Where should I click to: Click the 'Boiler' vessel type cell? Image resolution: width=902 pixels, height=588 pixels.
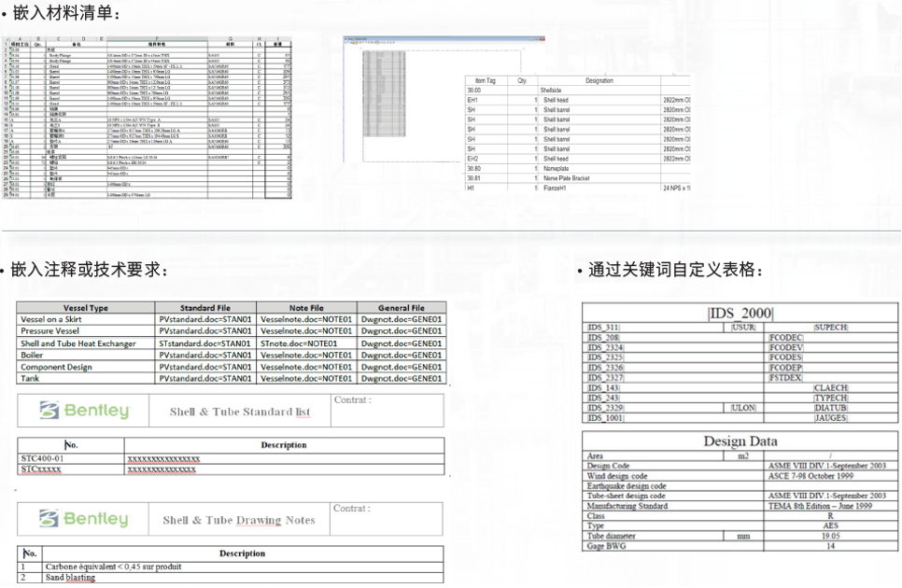(85, 355)
